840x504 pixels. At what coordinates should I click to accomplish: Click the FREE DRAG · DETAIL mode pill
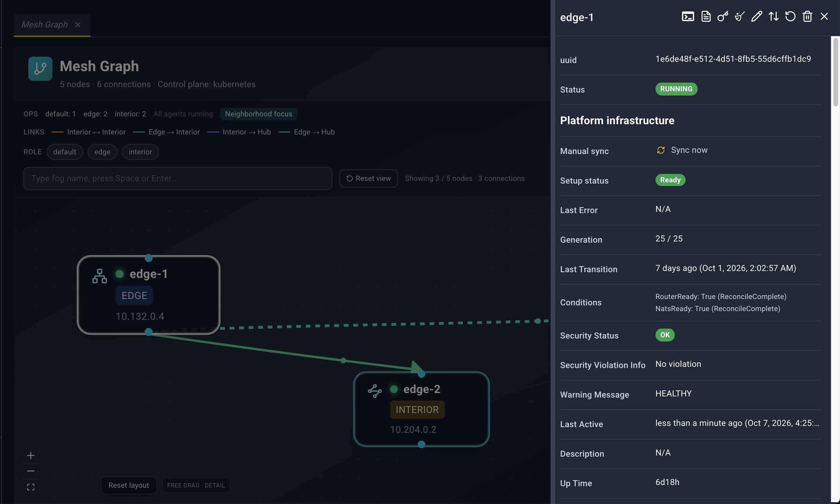[196, 485]
